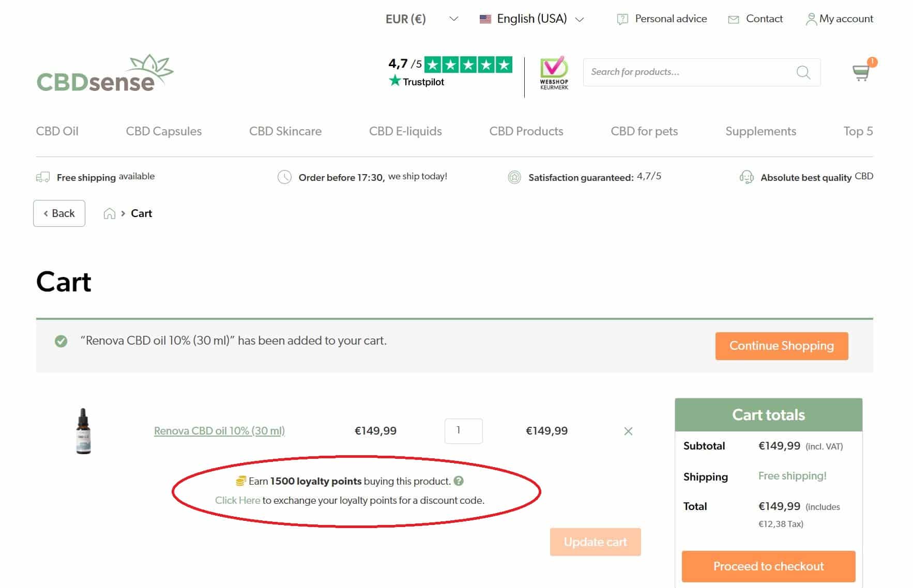This screenshot has width=913, height=588.
Task: Open the CBD E-liquids menu
Action: click(x=405, y=131)
